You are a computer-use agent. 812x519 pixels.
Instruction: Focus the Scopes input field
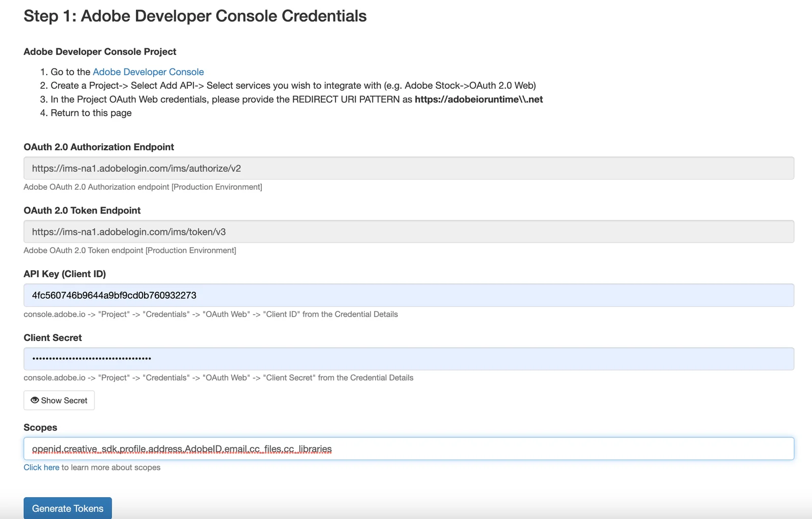click(409, 448)
